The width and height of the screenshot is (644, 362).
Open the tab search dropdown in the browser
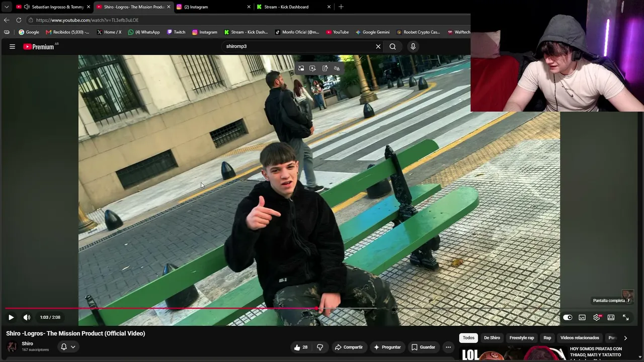coord(7,7)
